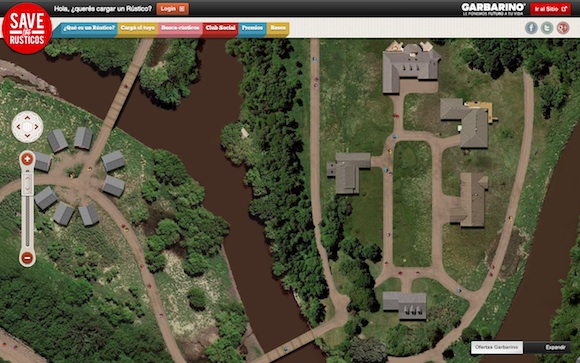Open the ¿Qué es un Rústico? tab
The image size is (580, 363).
click(x=89, y=28)
